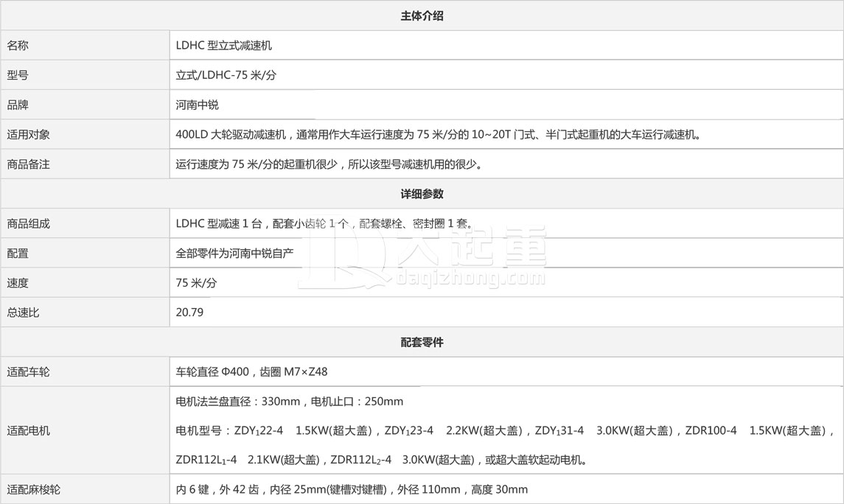Viewport: 844px width, 504px height.
Task: Select the 名称 label cell
Action: tap(85, 45)
